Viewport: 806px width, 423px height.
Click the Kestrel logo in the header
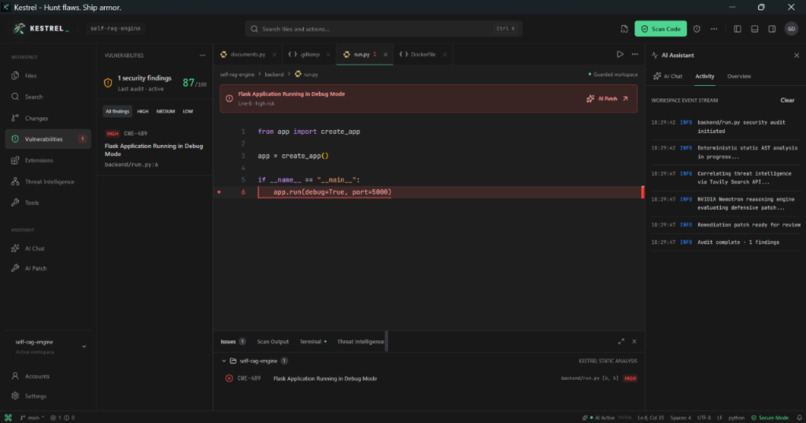click(41, 29)
